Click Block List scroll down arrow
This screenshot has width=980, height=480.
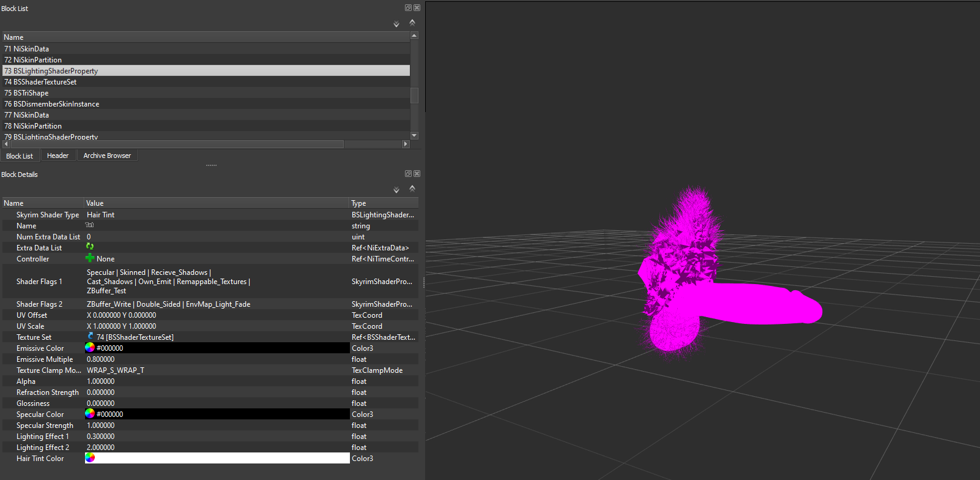pyautogui.click(x=414, y=135)
